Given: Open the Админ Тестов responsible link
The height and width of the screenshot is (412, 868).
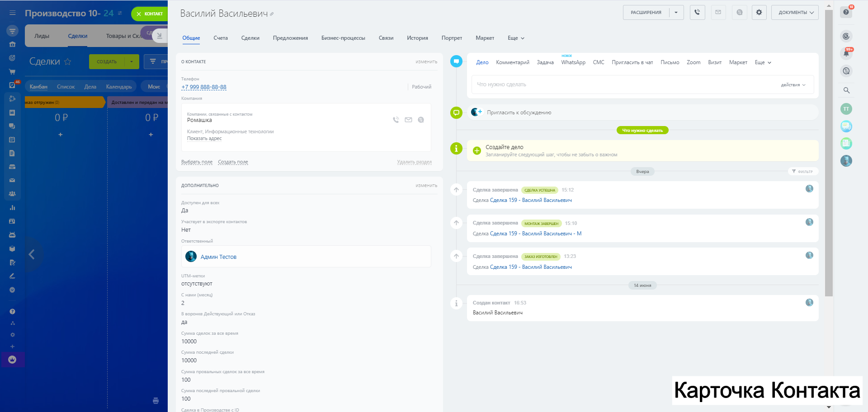Looking at the screenshot, I should pos(218,257).
